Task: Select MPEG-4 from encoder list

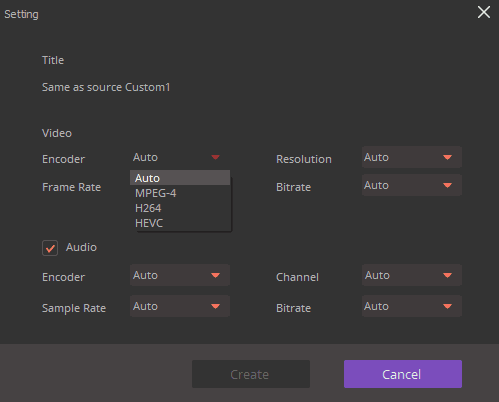Action: click(x=180, y=193)
